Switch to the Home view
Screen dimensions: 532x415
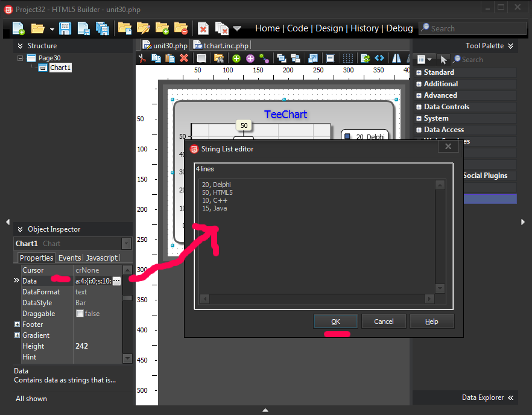click(x=267, y=28)
